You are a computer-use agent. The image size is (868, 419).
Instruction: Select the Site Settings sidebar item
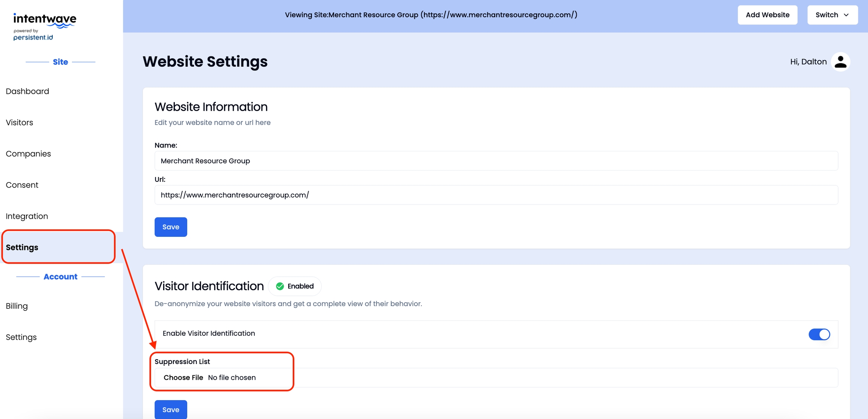pyautogui.click(x=22, y=247)
